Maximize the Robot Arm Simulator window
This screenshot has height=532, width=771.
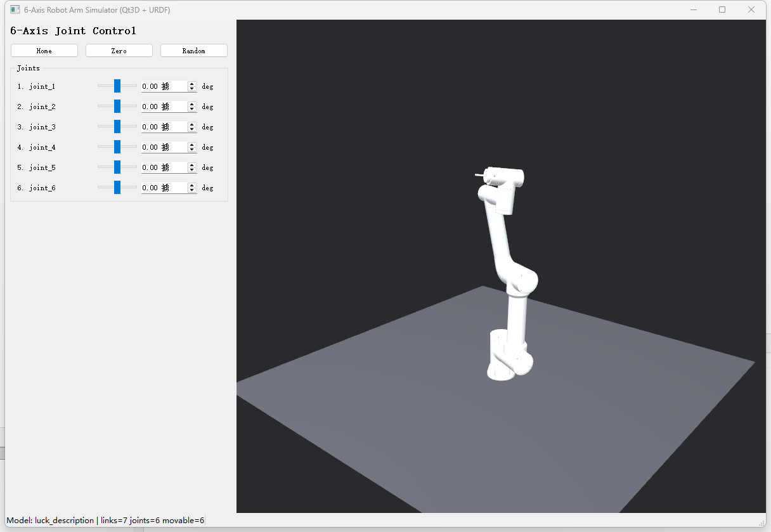pos(722,10)
